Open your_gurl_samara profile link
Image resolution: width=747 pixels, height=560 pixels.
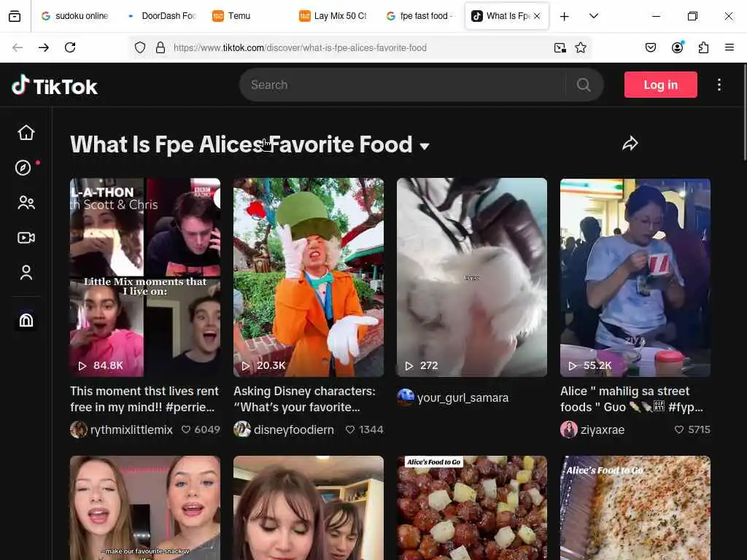click(x=462, y=397)
